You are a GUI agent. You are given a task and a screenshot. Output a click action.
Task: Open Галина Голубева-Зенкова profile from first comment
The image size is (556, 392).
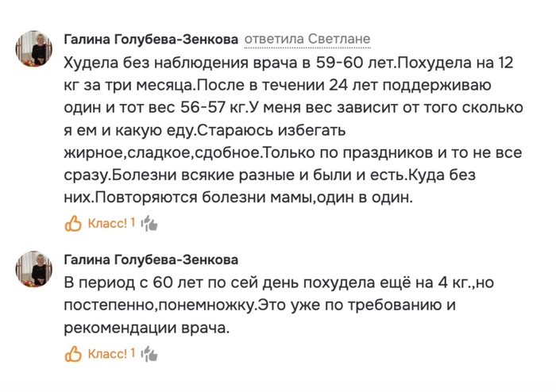click(x=150, y=39)
